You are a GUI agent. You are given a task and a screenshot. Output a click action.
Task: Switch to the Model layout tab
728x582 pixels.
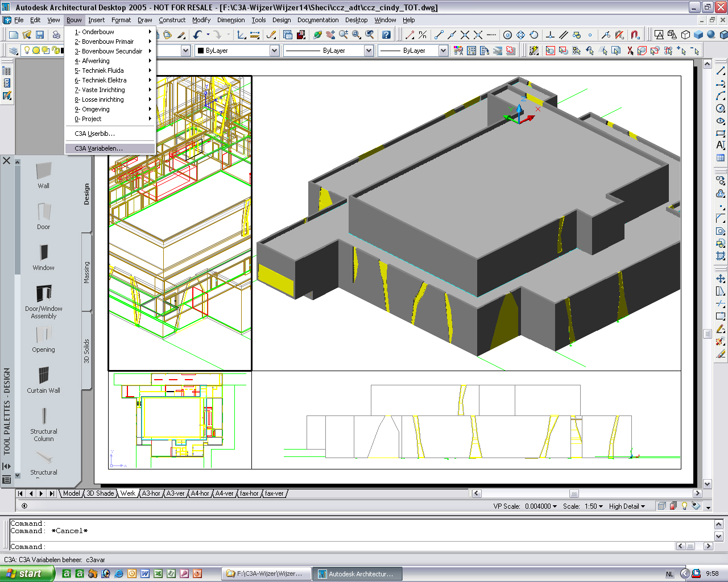71,493
